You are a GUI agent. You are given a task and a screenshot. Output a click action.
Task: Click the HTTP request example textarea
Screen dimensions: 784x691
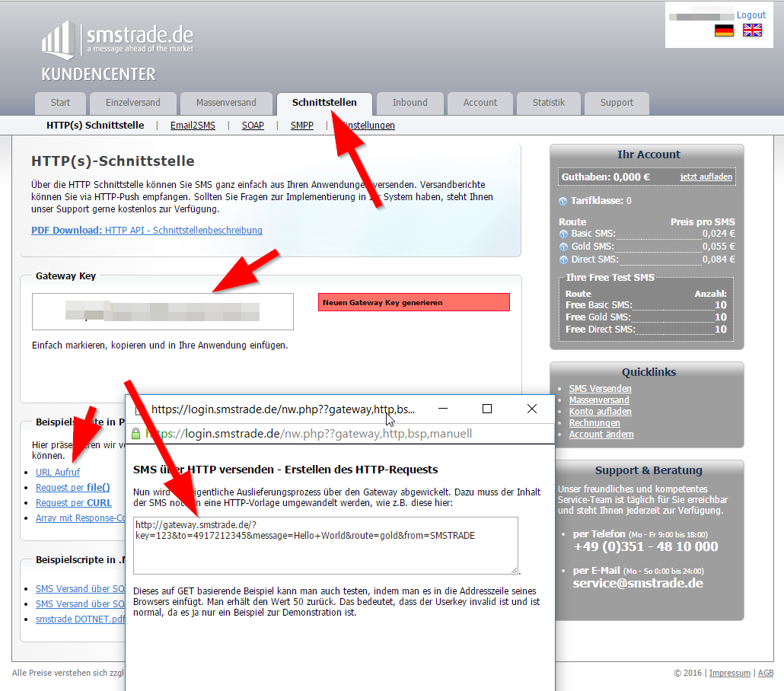coord(326,546)
